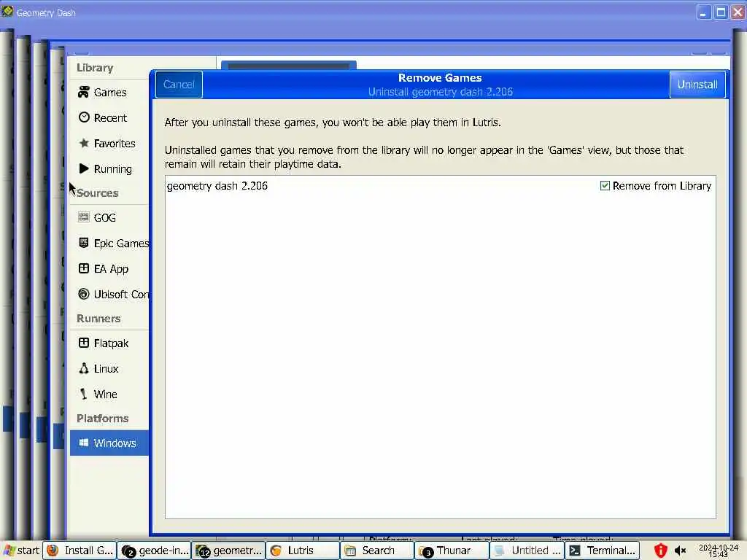
Task: Switch to Thunar file manager
Action: point(451,551)
